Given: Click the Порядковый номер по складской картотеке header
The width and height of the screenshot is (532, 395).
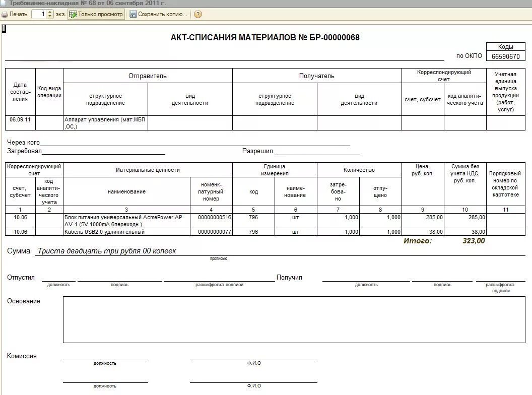Looking at the screenshot, I should point(505,184).
